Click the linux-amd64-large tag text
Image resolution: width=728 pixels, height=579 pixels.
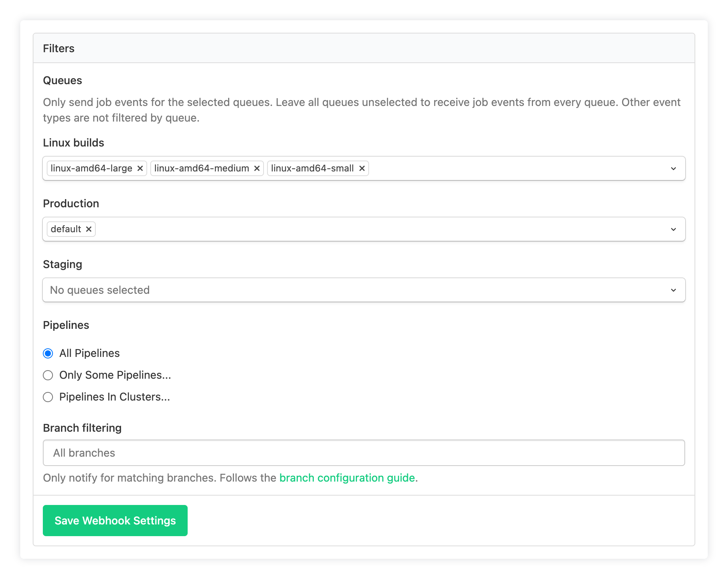[x=91, y=168]
